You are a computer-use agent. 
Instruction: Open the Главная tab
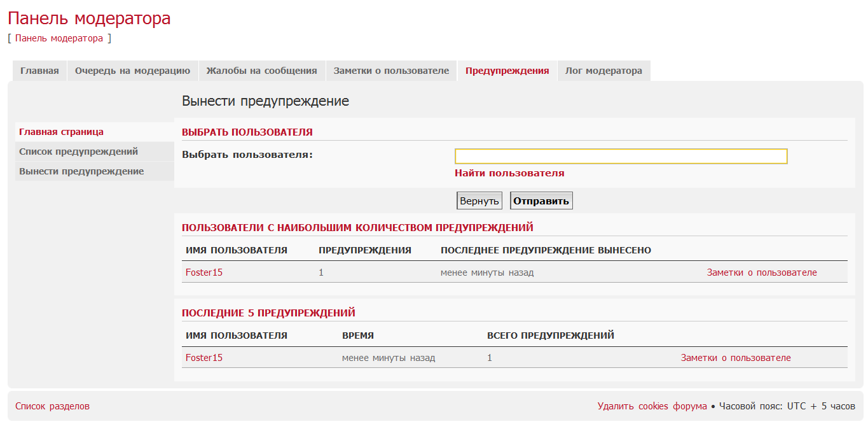[39, 71]
